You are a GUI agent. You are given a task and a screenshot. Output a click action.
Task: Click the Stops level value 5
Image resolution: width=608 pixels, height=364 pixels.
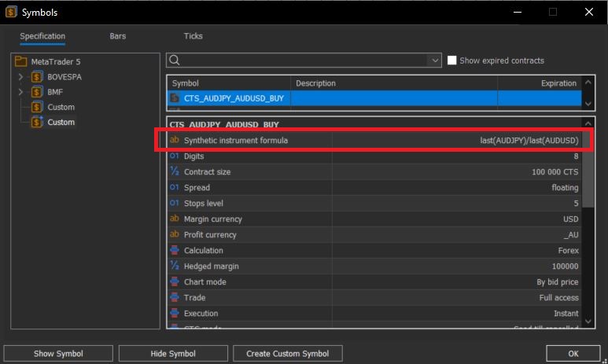pyautogui.click(x=576, y=203)
